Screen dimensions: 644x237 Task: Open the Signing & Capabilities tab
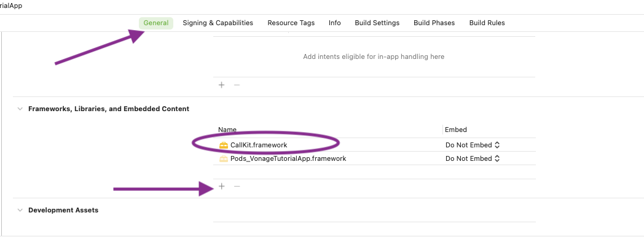(218, 23)
